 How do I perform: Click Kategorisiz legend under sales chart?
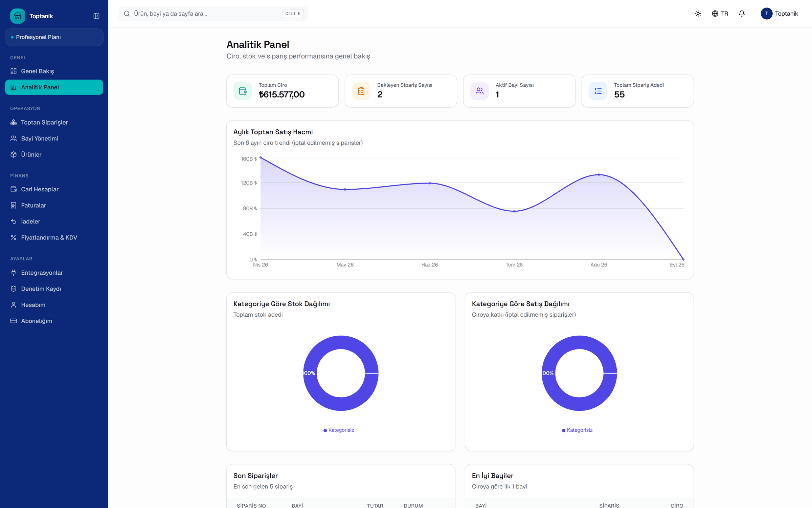click(x=577, y=430)
